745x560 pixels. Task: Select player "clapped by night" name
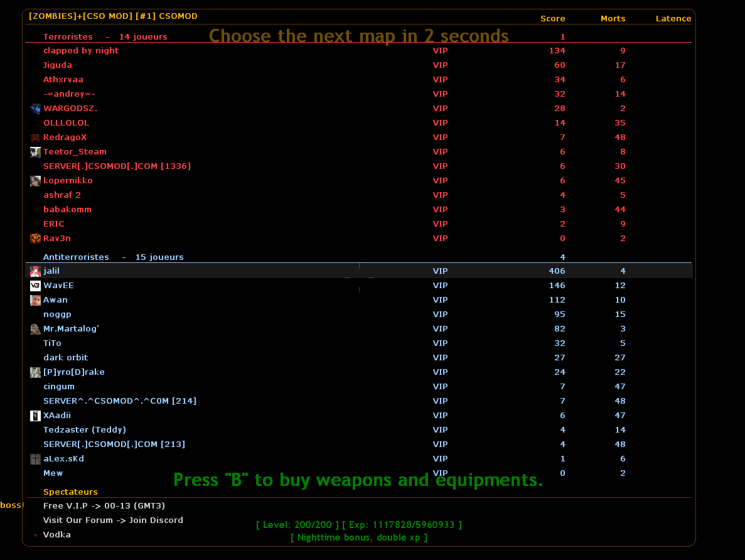[81, 51]
